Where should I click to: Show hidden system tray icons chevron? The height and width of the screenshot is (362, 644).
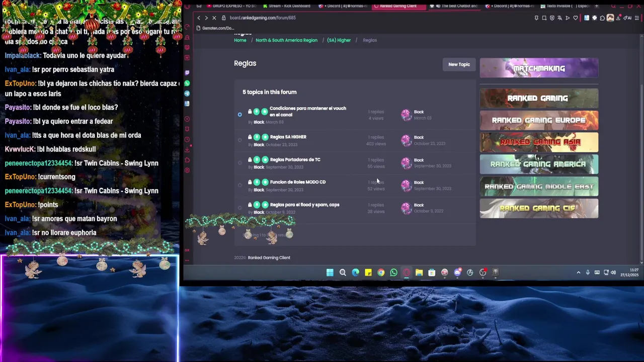[579, 273]
